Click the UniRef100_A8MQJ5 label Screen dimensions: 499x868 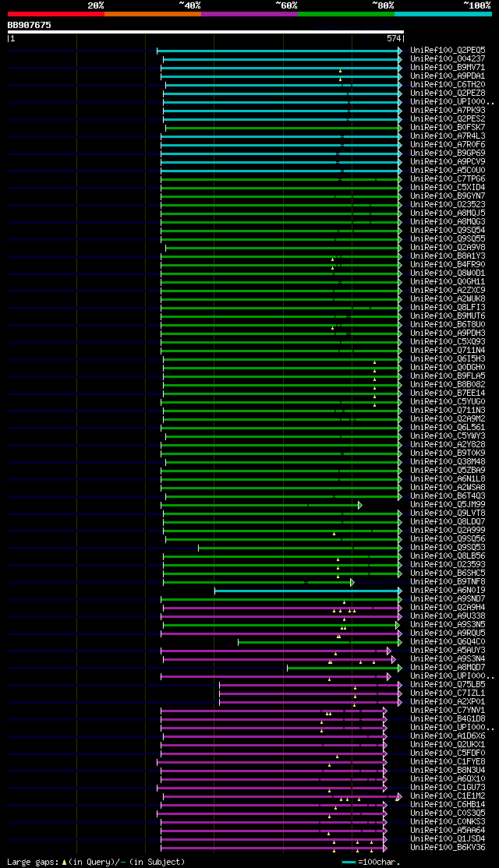[x=448, y=213]
